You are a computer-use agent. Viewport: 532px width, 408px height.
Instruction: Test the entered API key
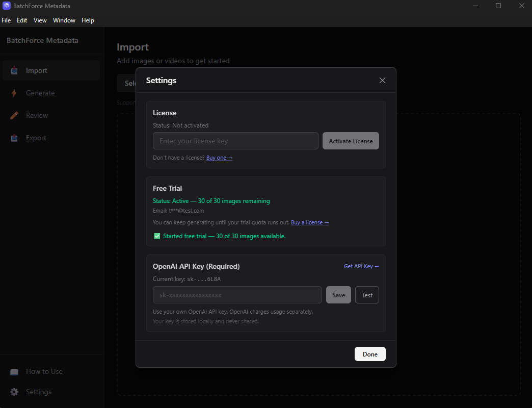[x=367, y=295]
